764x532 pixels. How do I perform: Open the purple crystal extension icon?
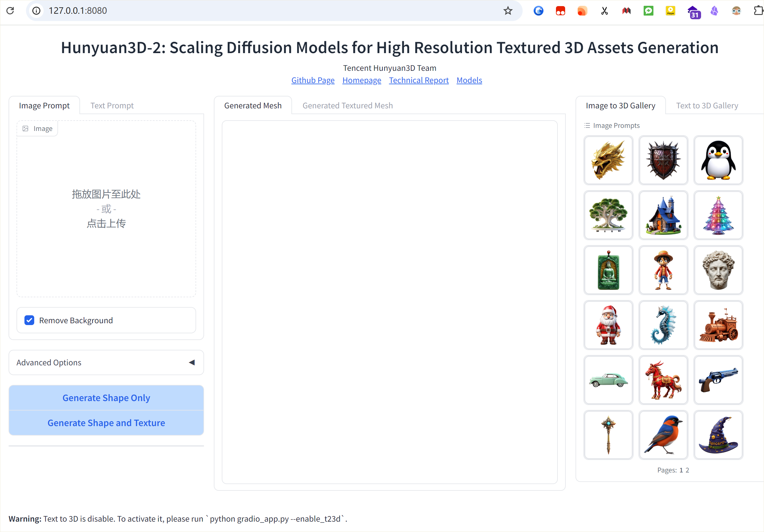714,11
